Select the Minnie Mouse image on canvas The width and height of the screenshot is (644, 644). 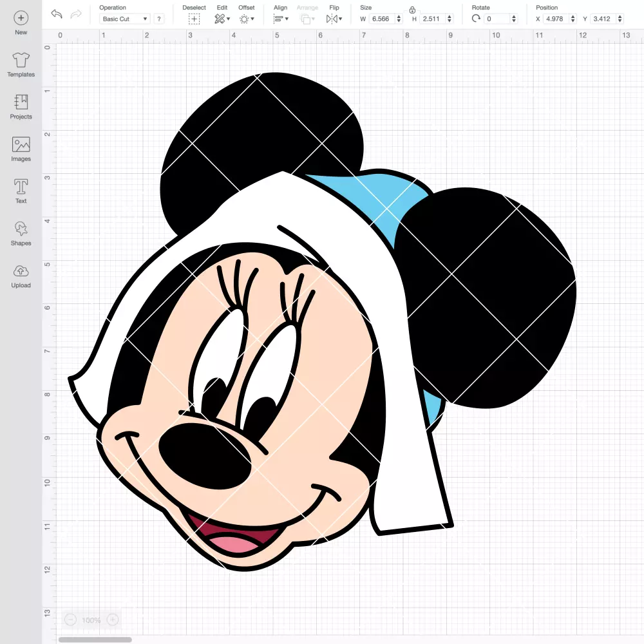pyautogui.click(x=322, y=322)
